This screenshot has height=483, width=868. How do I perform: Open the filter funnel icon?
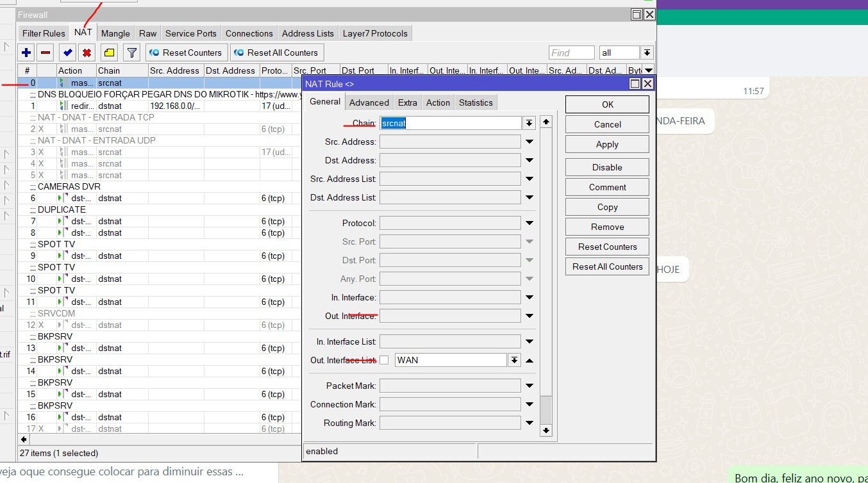click(x=131, y=53)
